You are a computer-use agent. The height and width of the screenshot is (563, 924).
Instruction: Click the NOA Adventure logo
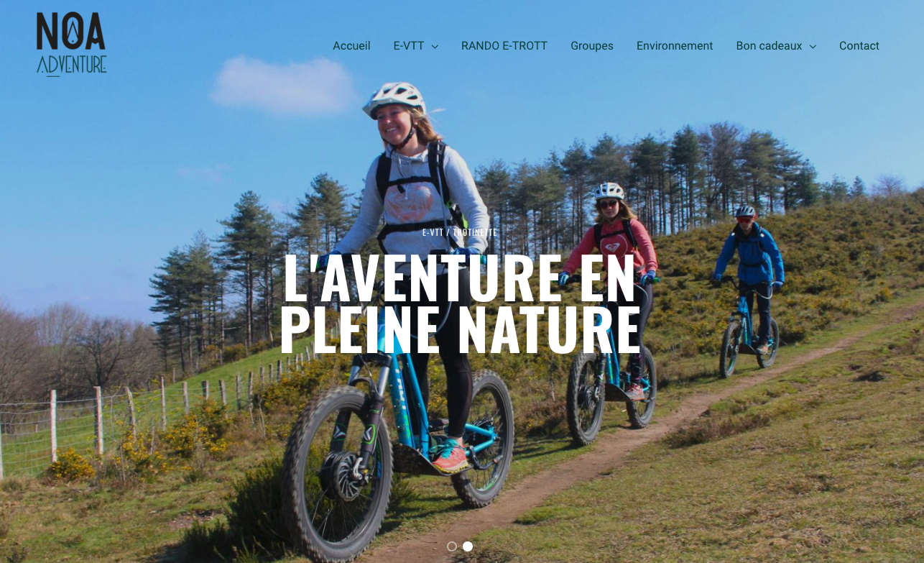point(71,44)
